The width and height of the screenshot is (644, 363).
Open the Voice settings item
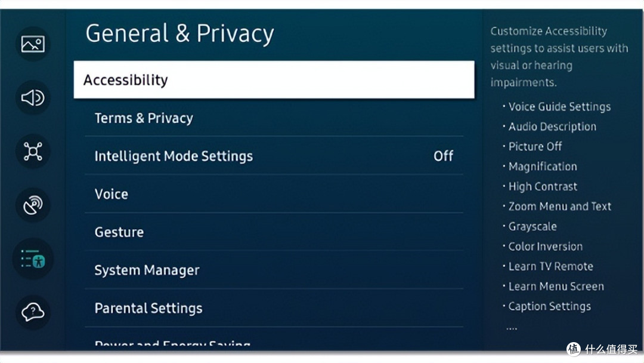[x=274, y=194]
